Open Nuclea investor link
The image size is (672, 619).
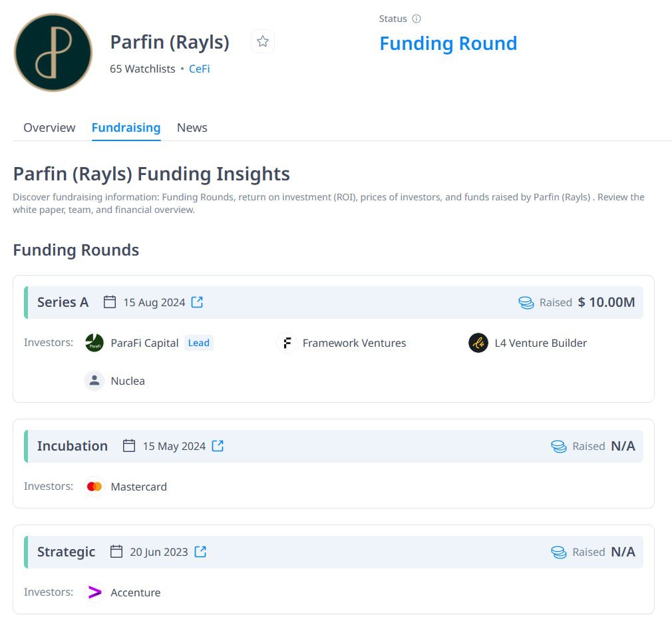pos(128,381)
